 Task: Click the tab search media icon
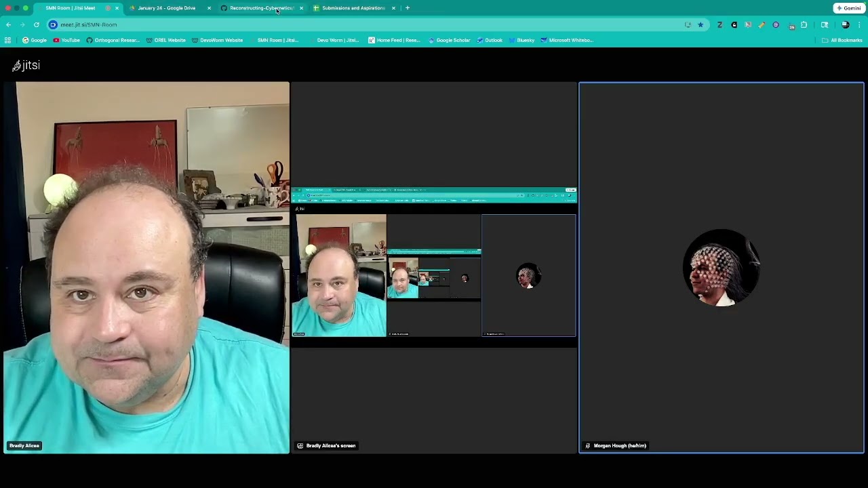825,24
